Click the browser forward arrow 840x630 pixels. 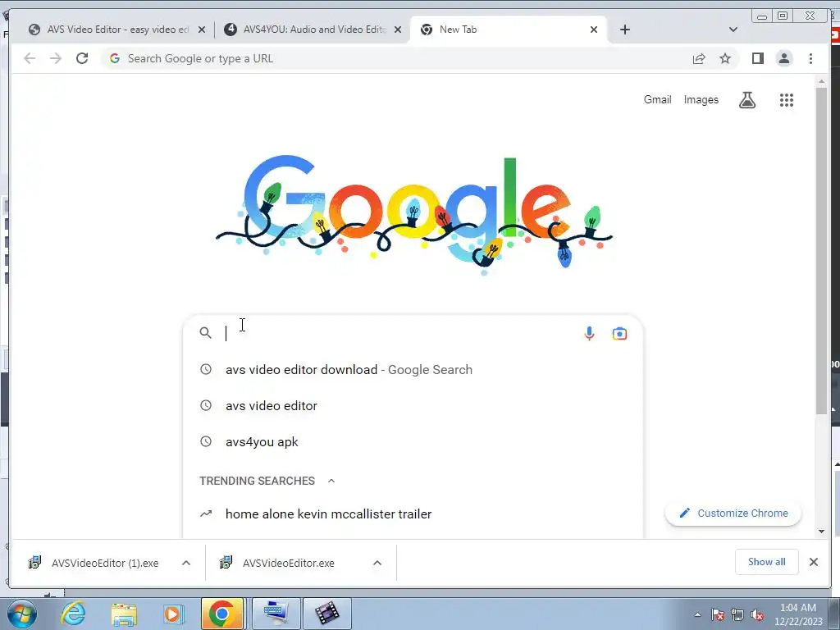pyautogui.click(x=56, y=58)
